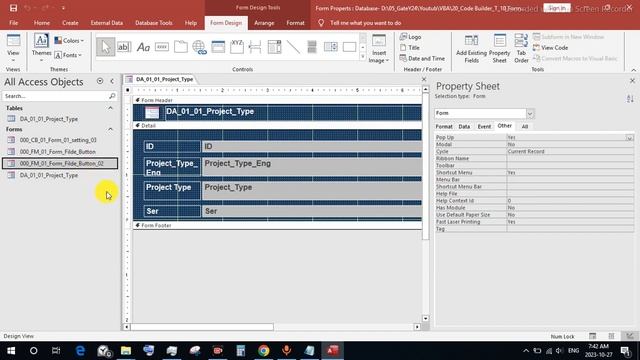Open the Data tab in Property Sheet
This screenshot has width=640, height=360.
(464, 127)
